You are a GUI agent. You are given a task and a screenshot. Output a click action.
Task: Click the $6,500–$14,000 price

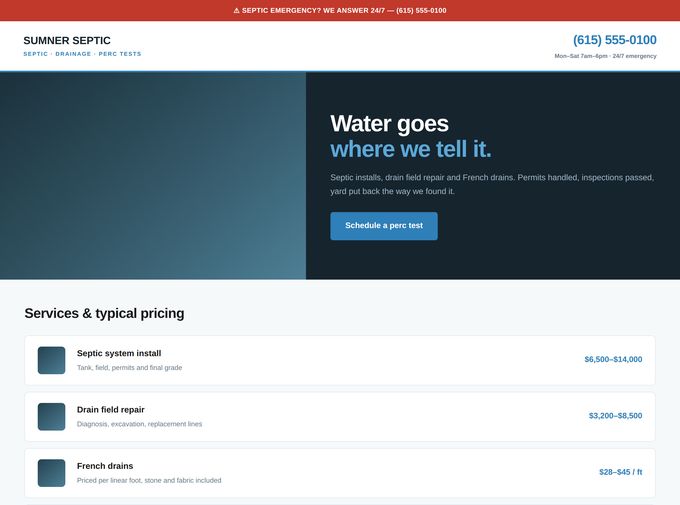pyautogui.click(x=613, y=359)
